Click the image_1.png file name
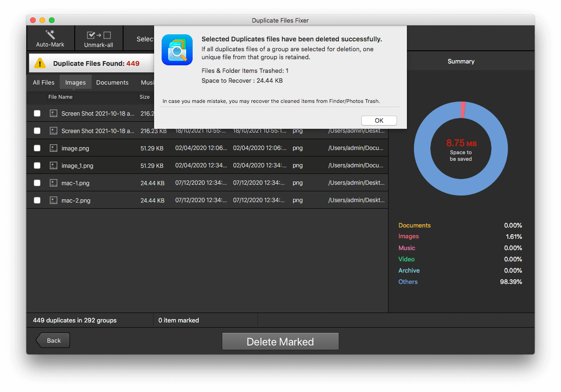 (77, 166)
